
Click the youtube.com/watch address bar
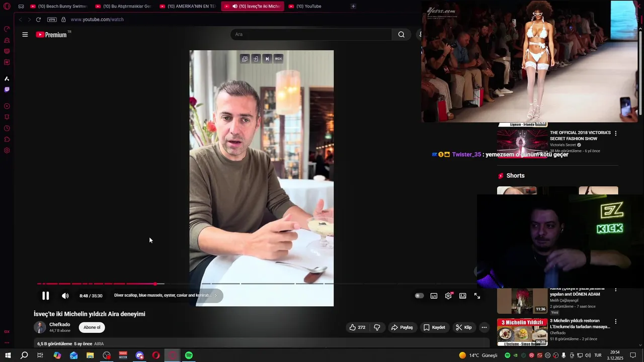coord(97,20)
